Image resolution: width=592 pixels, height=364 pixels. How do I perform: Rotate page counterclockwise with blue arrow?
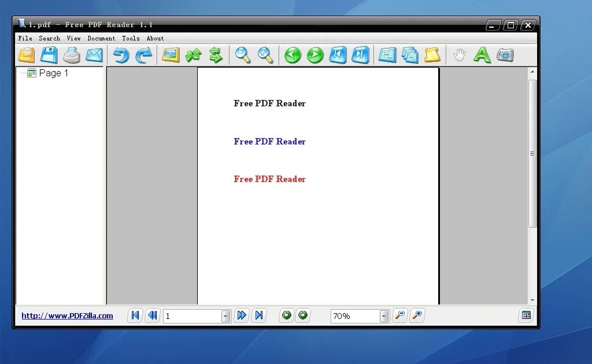coord(121,55)
